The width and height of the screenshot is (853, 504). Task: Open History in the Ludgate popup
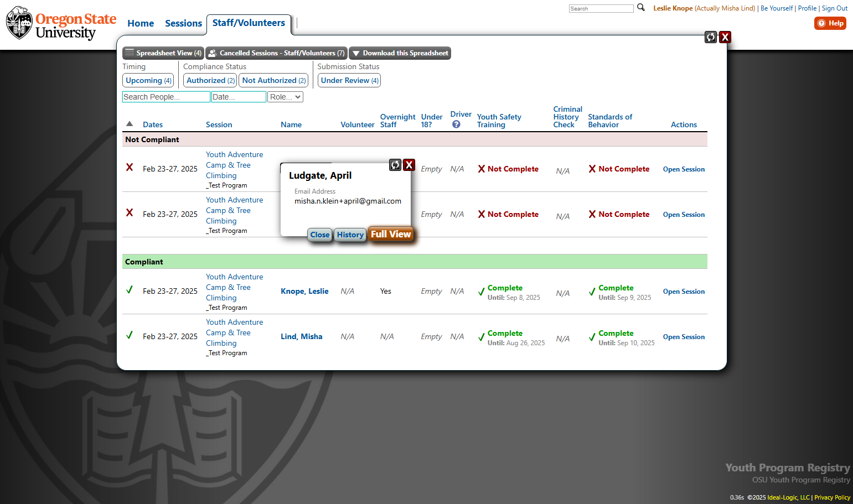350,235
